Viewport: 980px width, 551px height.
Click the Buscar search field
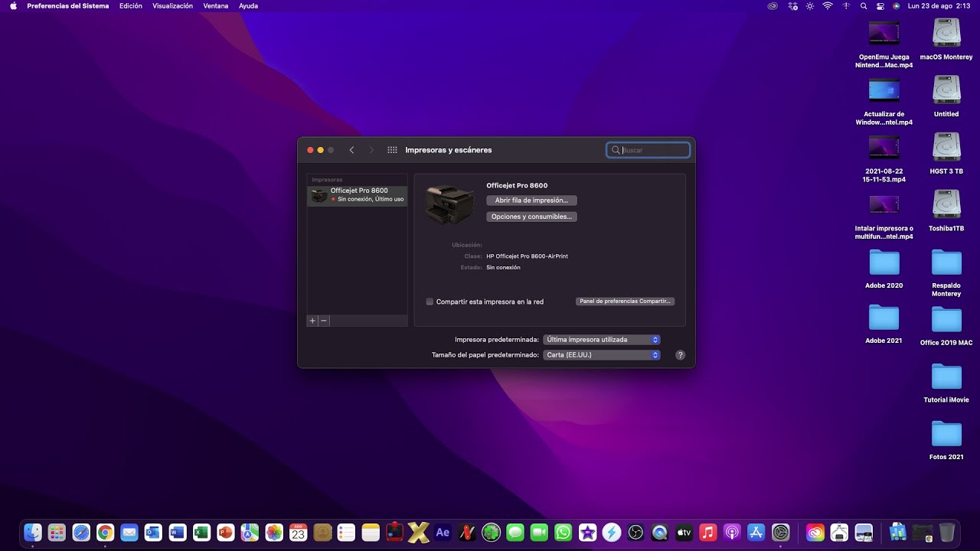point(648,150)
